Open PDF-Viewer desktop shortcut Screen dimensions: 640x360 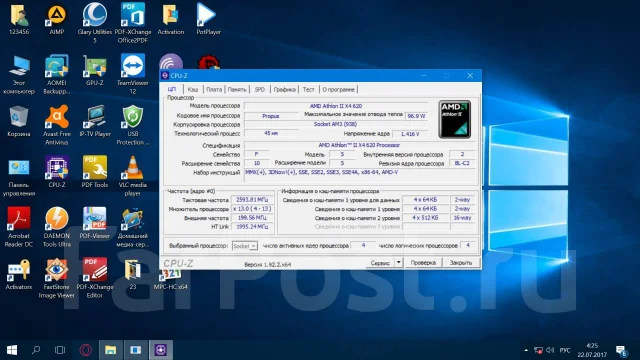pyautogui.click(x=95, y=224)
